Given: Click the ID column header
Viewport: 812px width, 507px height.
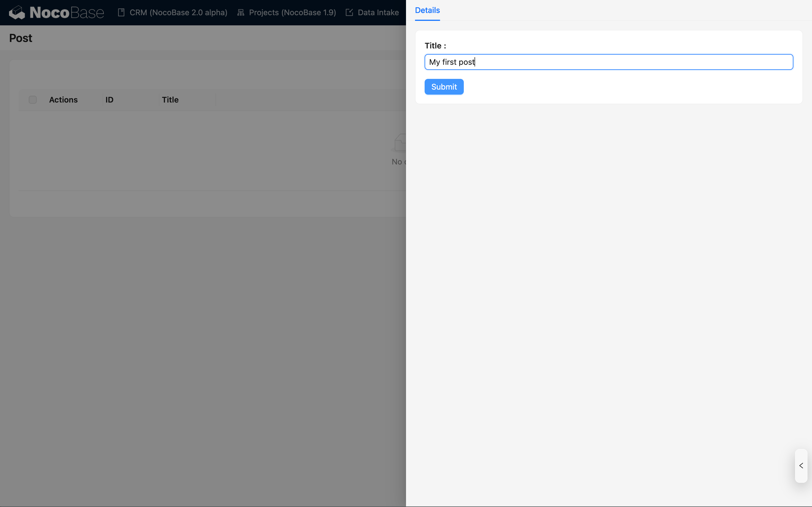Looking at the screenshot, I should coord(109,100).
